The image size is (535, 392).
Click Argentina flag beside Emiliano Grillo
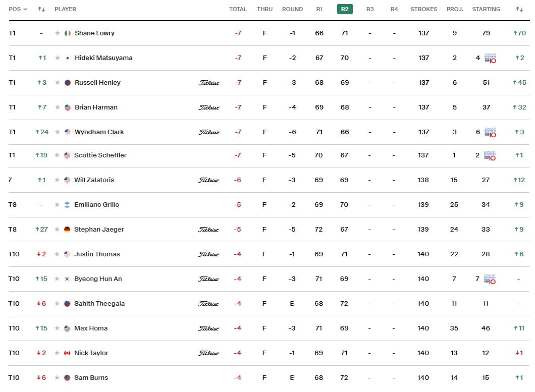click(x=67, y=205)
